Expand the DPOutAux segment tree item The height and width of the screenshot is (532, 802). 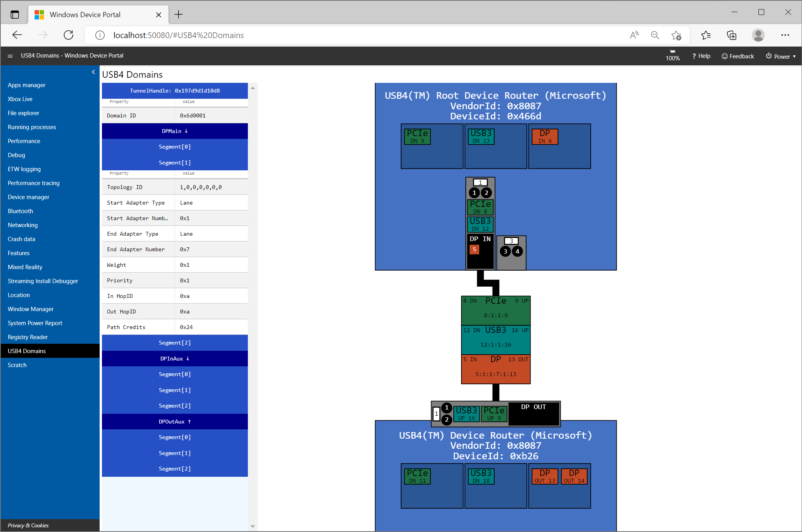click(175, 421)
